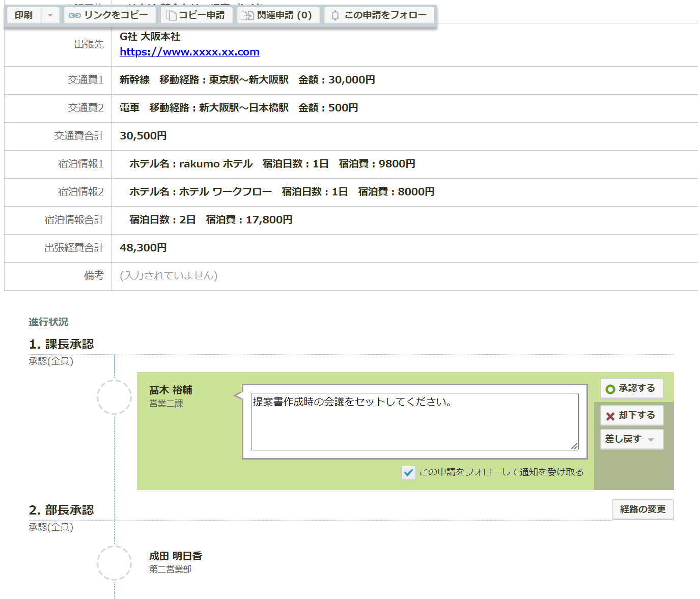
Task: Uncheck この申請をフォローして通知を受け取る checkbox
Action: click(408, 473)
